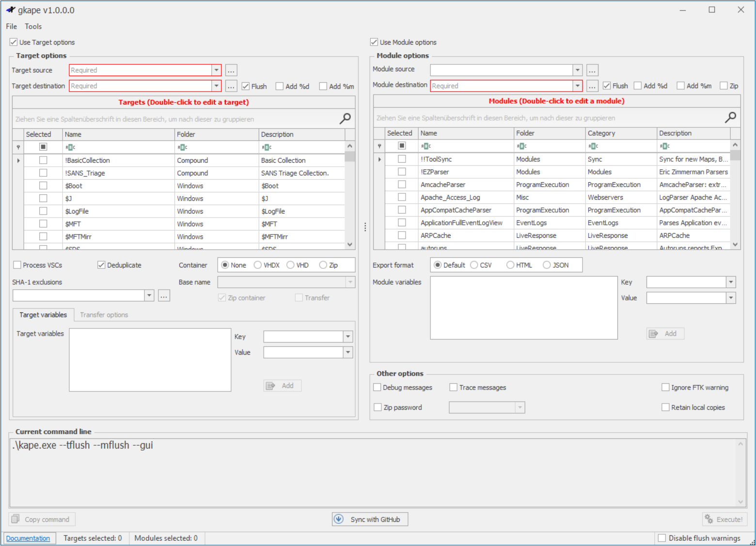Click the Copy command button
756x546 pixels.
point(42,519)
